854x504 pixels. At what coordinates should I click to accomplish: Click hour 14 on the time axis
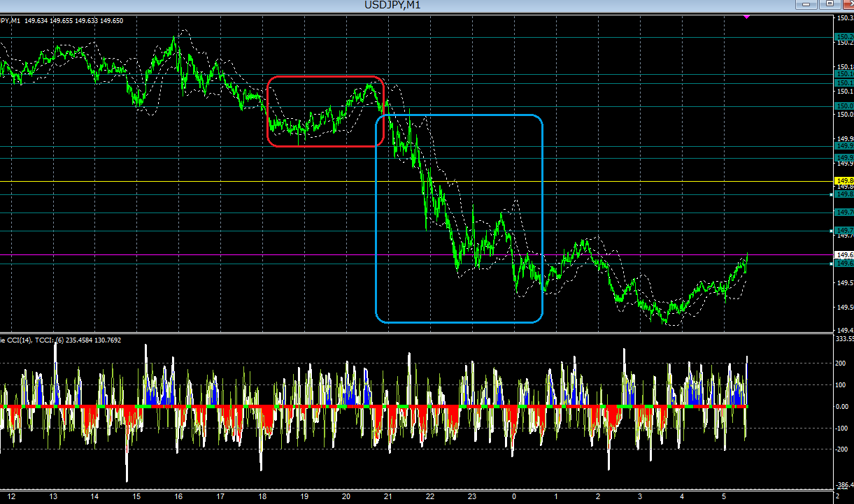point(95,497)
